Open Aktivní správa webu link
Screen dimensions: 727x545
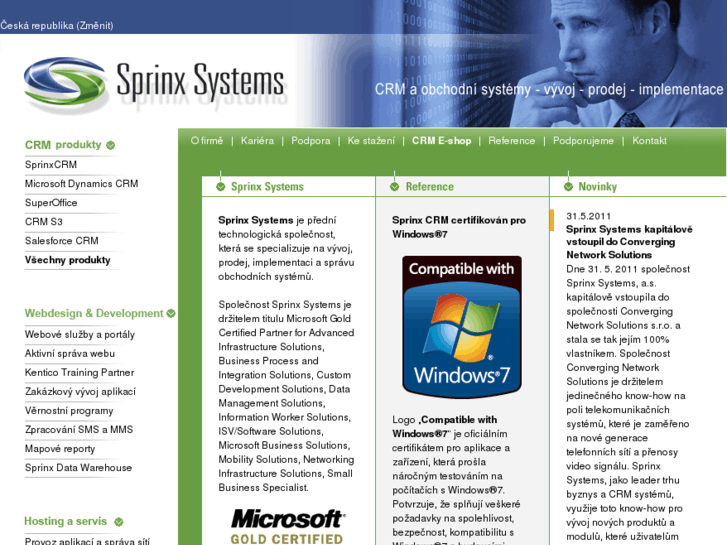(70, 353)
